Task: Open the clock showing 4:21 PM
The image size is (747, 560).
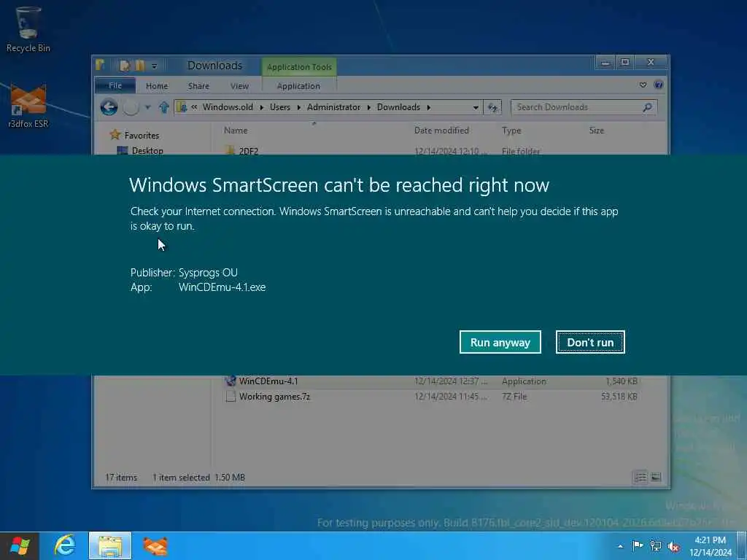Action: click(x=710, y=546)
